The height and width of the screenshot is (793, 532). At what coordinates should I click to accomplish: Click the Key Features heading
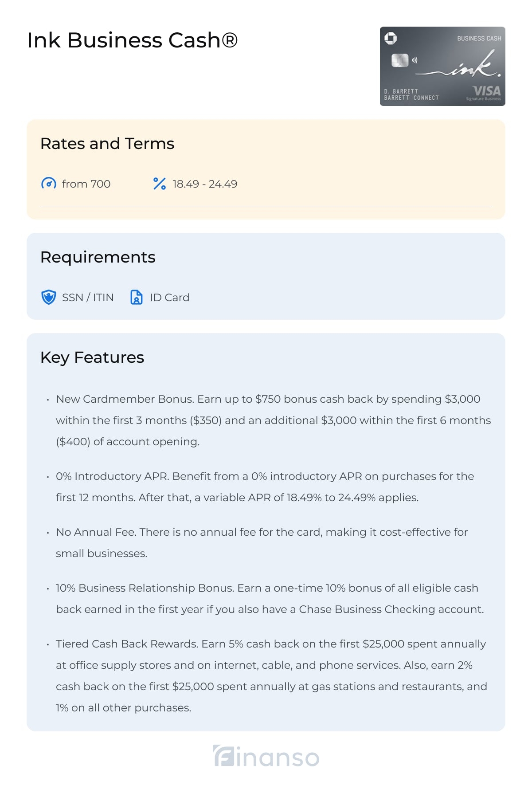(x=92, y=357)
